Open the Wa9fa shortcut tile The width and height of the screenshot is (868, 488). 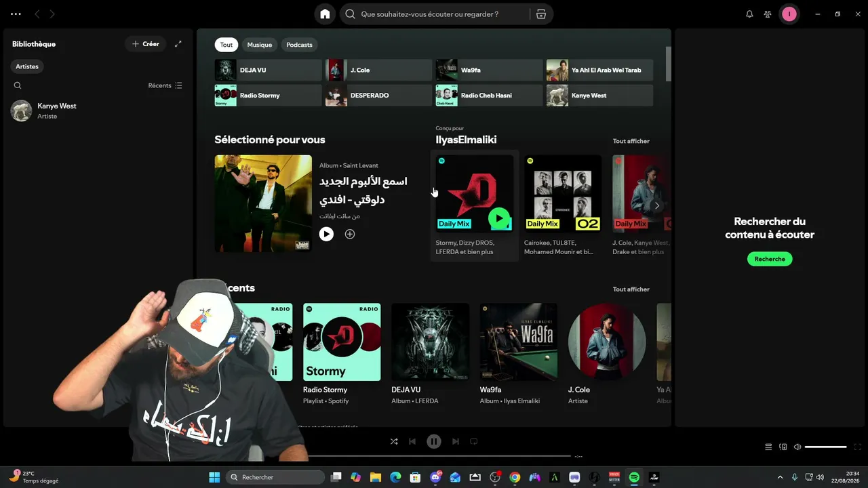coord(490,70)
